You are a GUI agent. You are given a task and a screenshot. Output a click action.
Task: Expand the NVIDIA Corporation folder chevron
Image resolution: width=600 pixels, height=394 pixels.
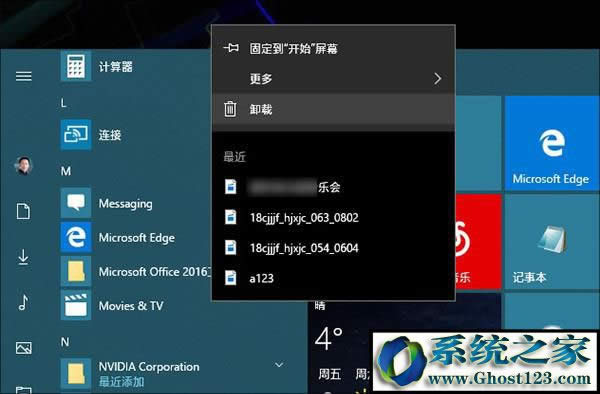279,365
